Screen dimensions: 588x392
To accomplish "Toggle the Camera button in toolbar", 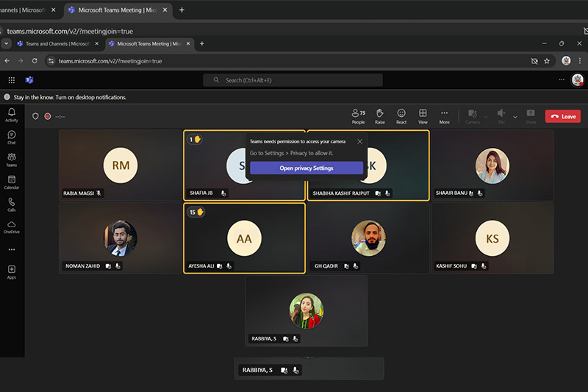I will [472, 115].
